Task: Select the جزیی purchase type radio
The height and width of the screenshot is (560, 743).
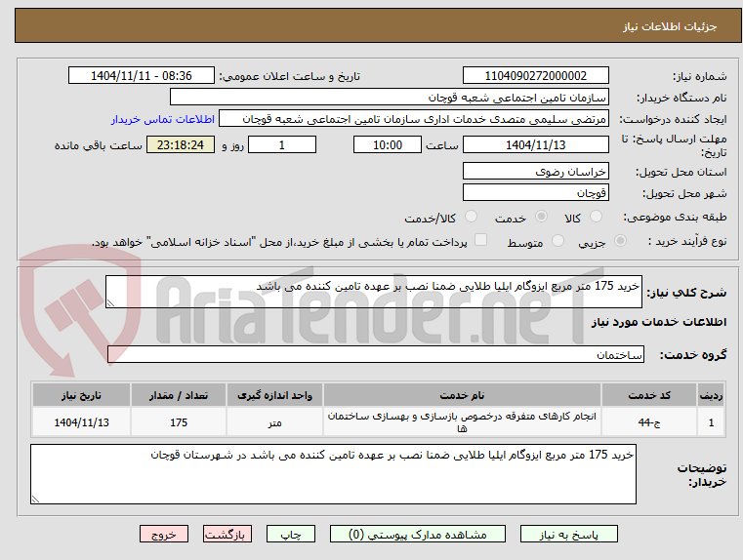Action: (x=620, y=241)
